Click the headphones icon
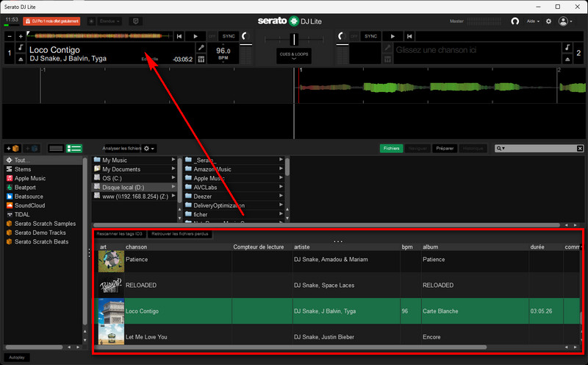588x365 pixels. pos(515,21)
